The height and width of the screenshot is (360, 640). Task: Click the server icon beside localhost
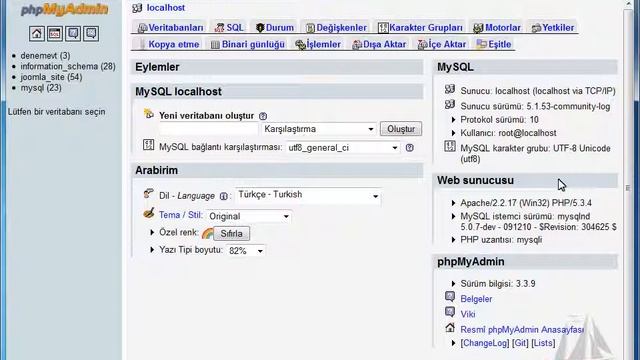[x=137, y=8]
